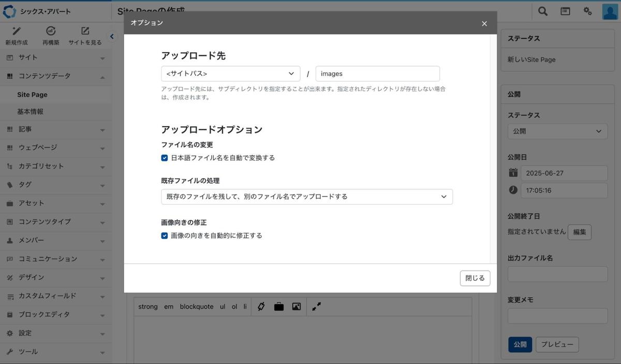Open the <サイトパス> upload destination dropdown
The width and height of the screenshot is (621, 364).
[x=230, y=73]
